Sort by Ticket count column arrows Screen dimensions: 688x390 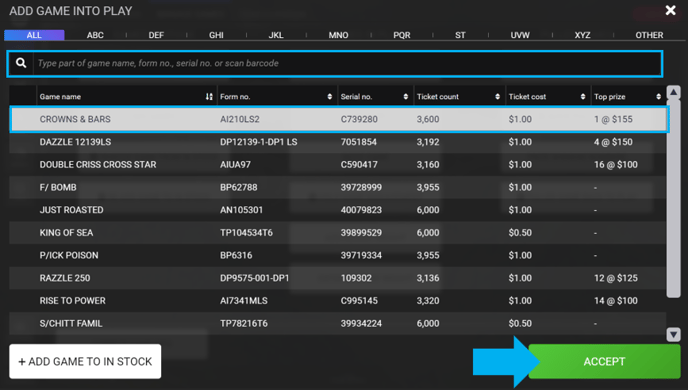coord(497,97)
